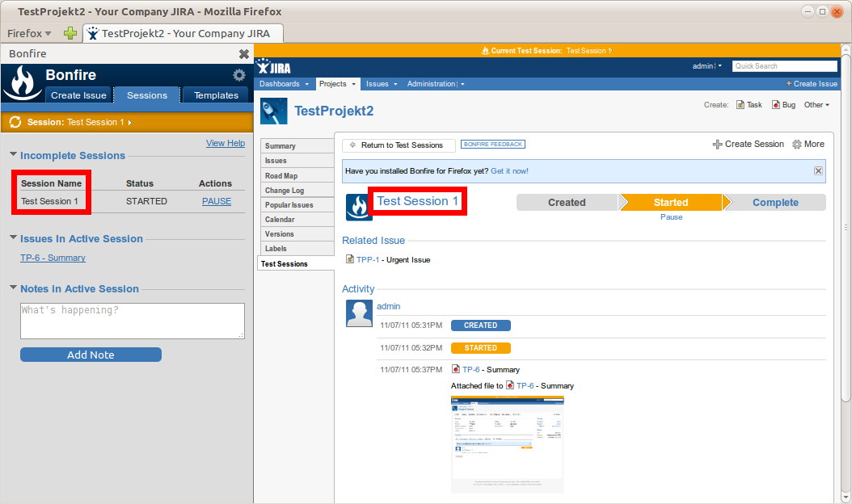The height and width of the screenshot is (504, 852).
Task: Open the Issues tab in project sidebar
Action: point(297,161)
